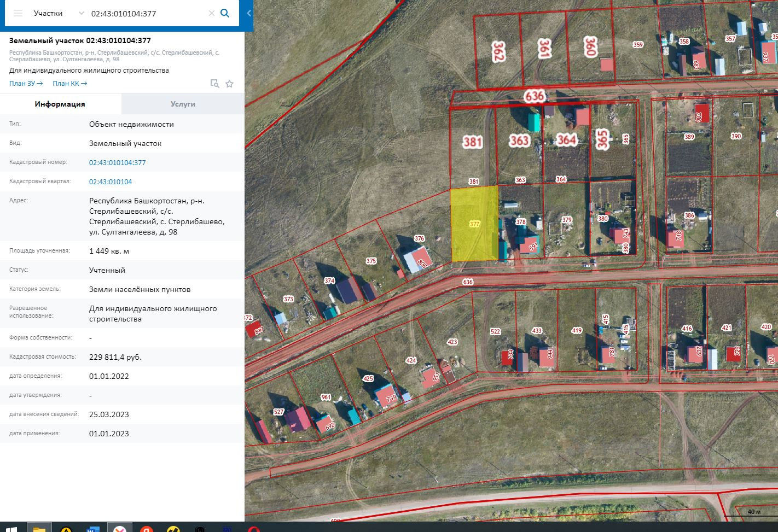Open cadastral quarter link 02:43:010104
Screen dimensions: 778x532
coord(111,182)
